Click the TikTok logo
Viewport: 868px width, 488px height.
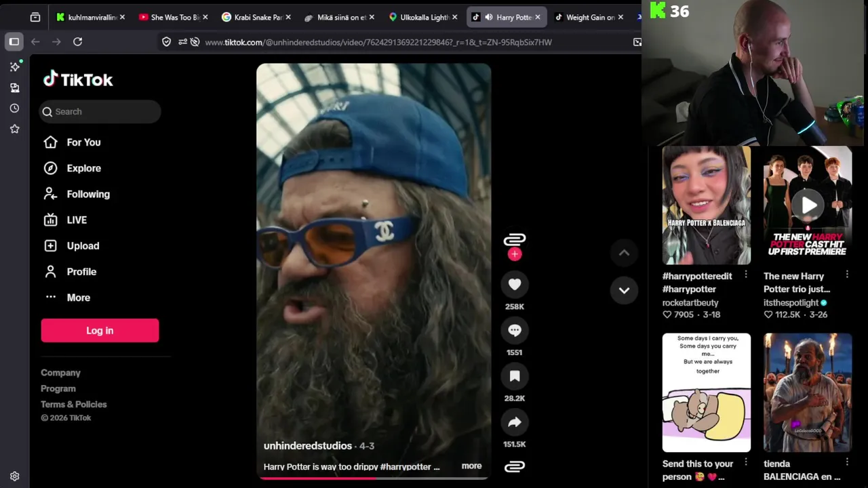pyautogui.click(x=78, y=79)
